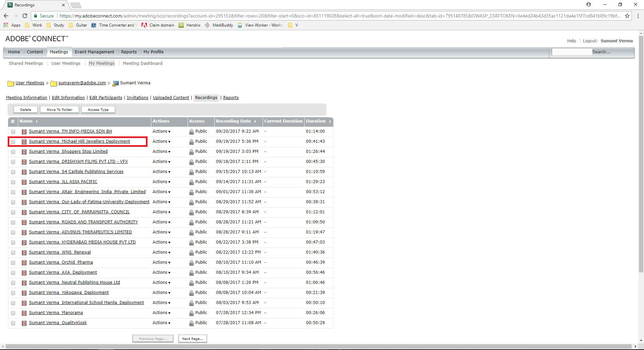The width and height of the screenshot is (644, 350).
Task: Click the Secure padlock in the address bar
Action: click(x=36, y=16)
